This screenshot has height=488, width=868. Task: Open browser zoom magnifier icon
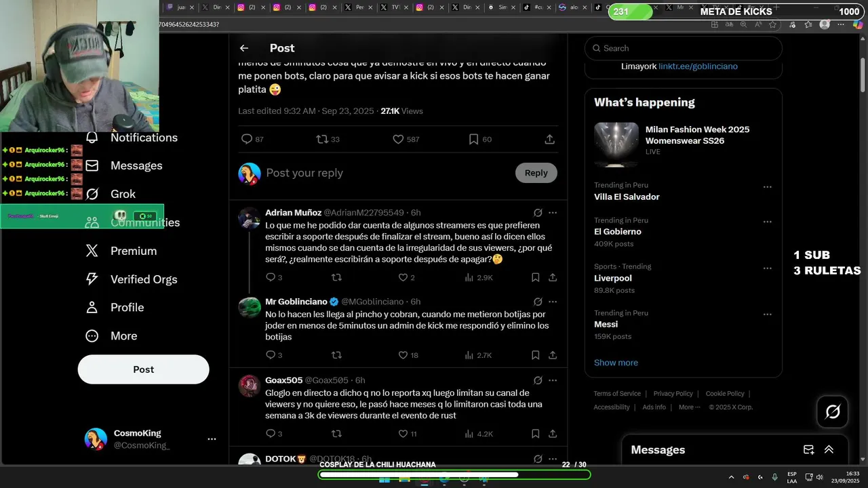coord(743,24)
